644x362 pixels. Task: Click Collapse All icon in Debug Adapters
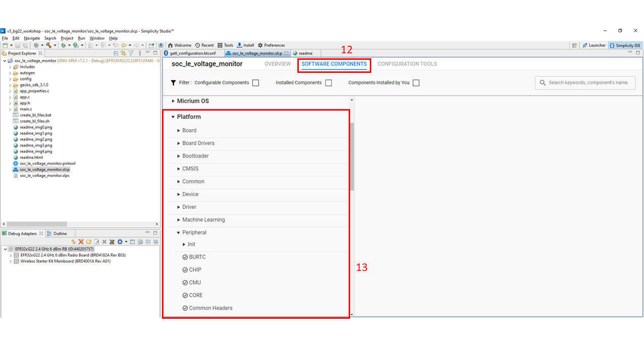click(148, 242)
